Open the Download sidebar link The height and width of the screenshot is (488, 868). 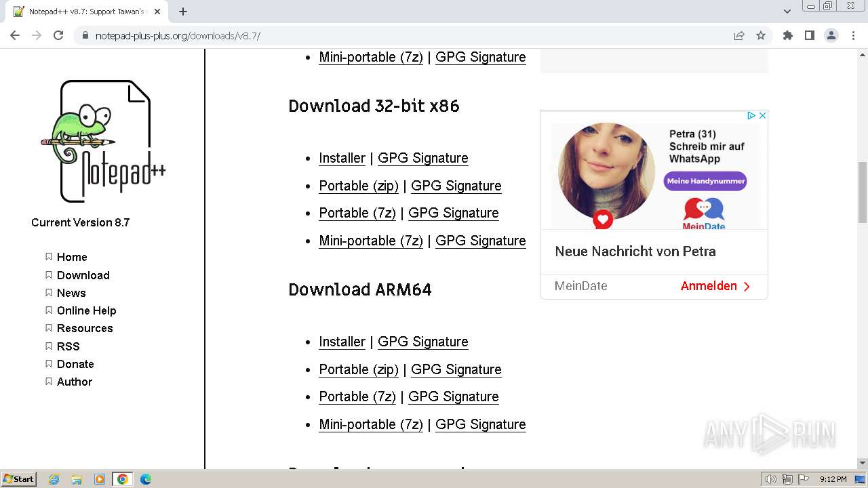click(83, 275)
